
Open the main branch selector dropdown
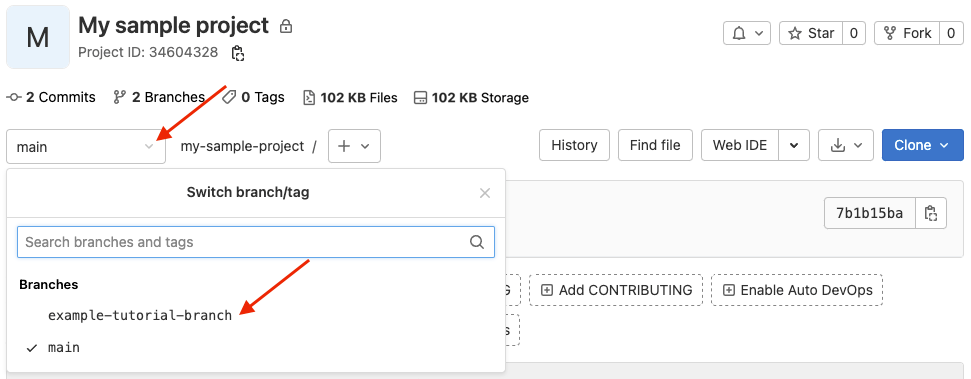(86, 147)
